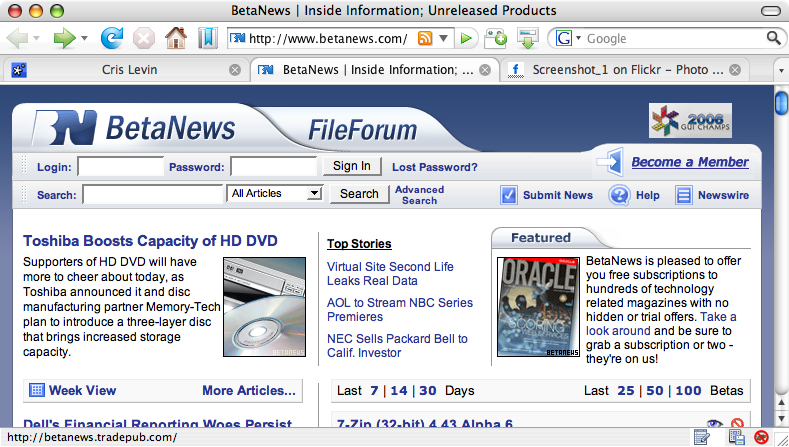
Task: Click the HD DVD disc thumbnail
Action: pos(264,307)
